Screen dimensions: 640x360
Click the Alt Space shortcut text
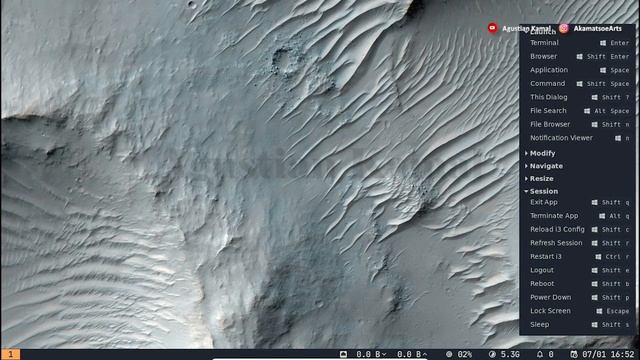612,111
